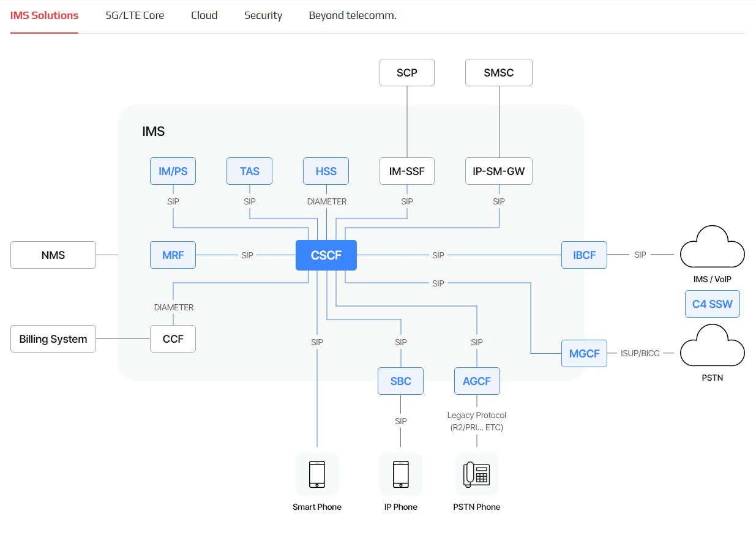Open the HSS component box
The height and width of the screenshot is (538, 756).
point(326,171)
